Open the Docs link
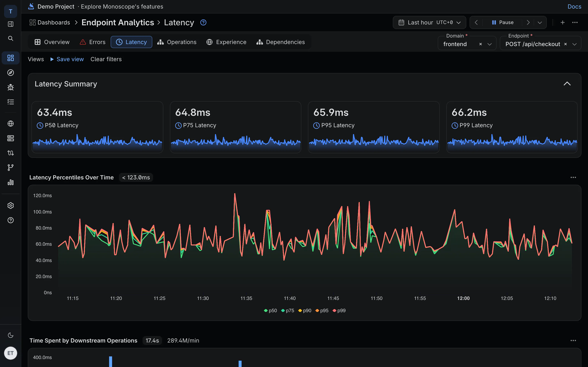This screenshot has width=588, height=367. coord(574,7)
